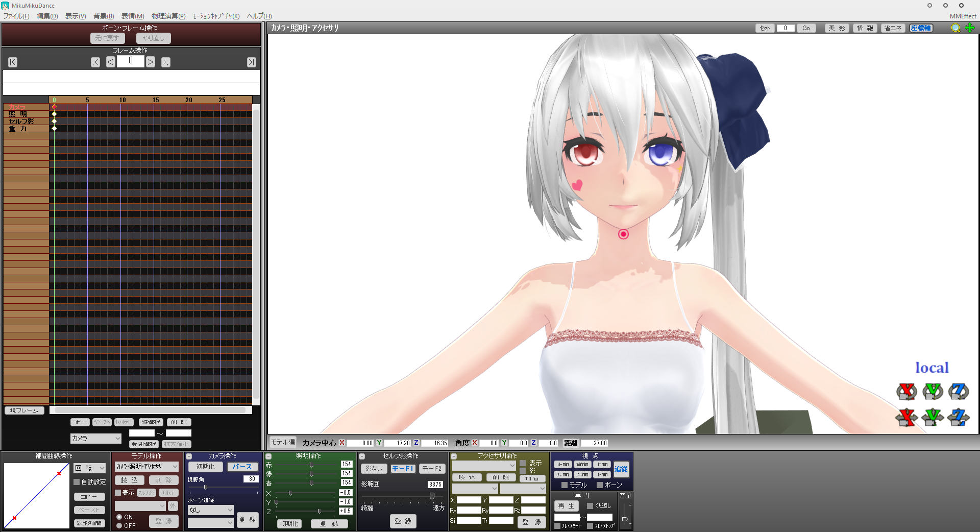Click the 現フレーム button
980x532 pixels.
click(24, 410)
